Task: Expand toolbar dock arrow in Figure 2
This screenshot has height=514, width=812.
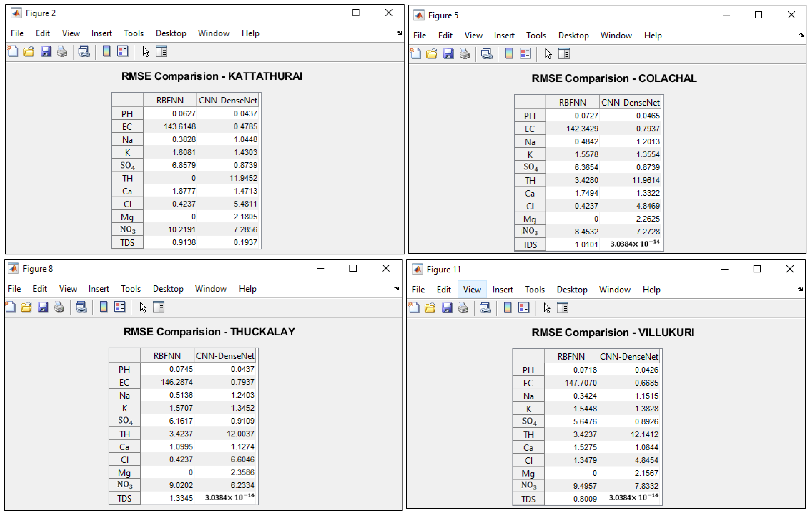Action: (399, 33)
